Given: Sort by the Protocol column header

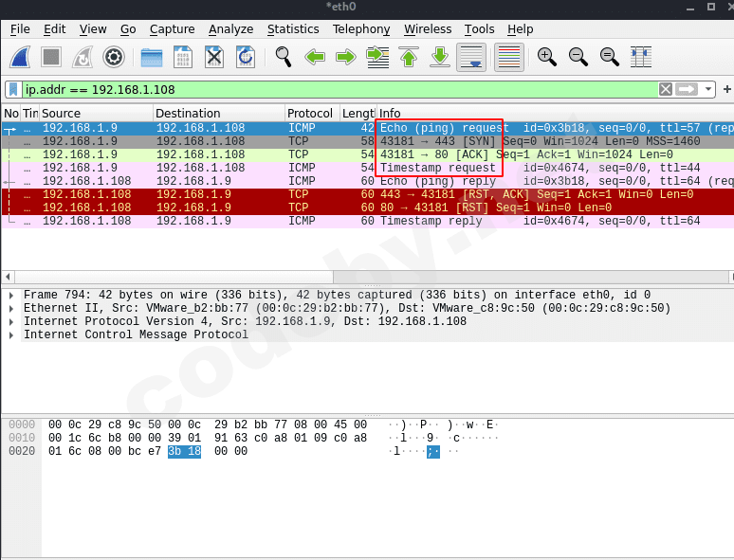Looking at the screenshot, I should pyautogui.click(x=309, y=114).
